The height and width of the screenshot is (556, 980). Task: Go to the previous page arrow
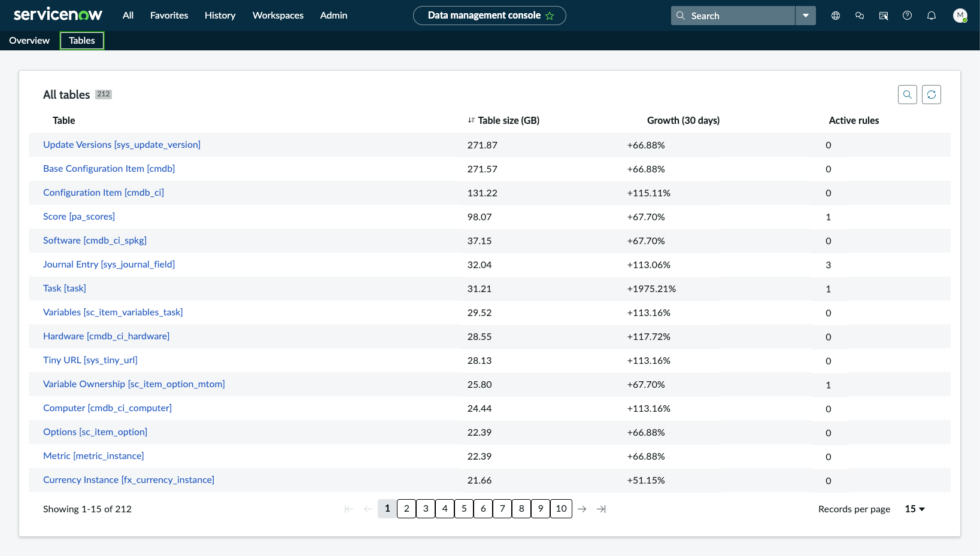coord(368,509)
